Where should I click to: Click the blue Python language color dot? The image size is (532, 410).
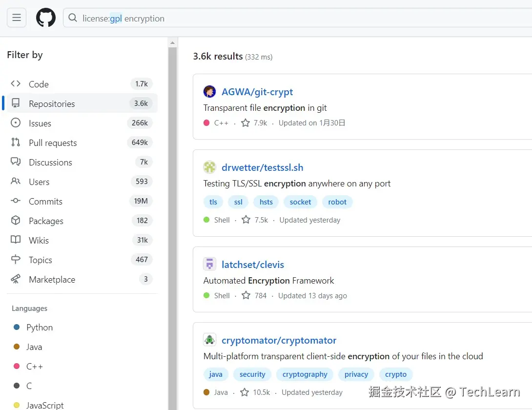(16, 327)
